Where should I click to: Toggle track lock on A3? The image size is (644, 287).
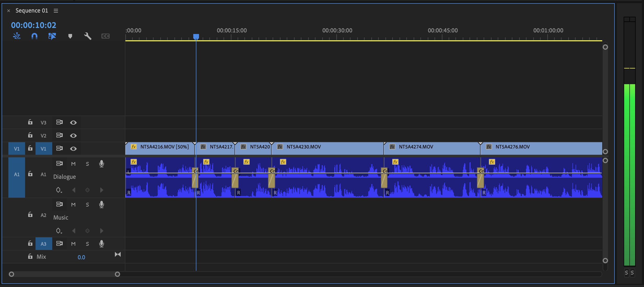click(30, 243)
